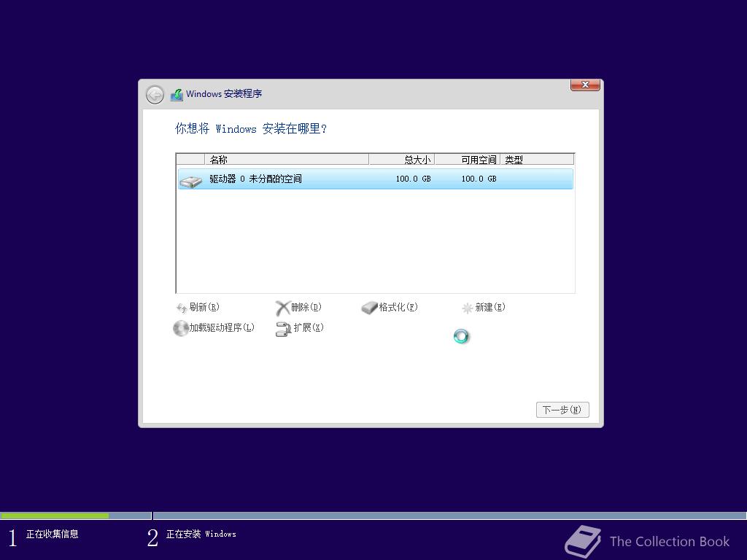Click the load driver disc icon
Viewport: 747px width, 560px height.
coord(181,328)
